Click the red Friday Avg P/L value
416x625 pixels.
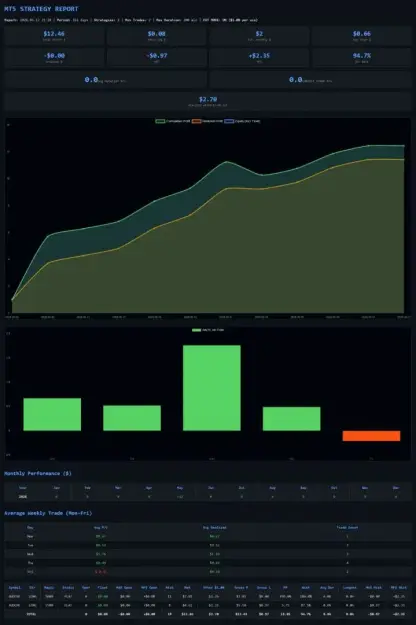point(101,572)
